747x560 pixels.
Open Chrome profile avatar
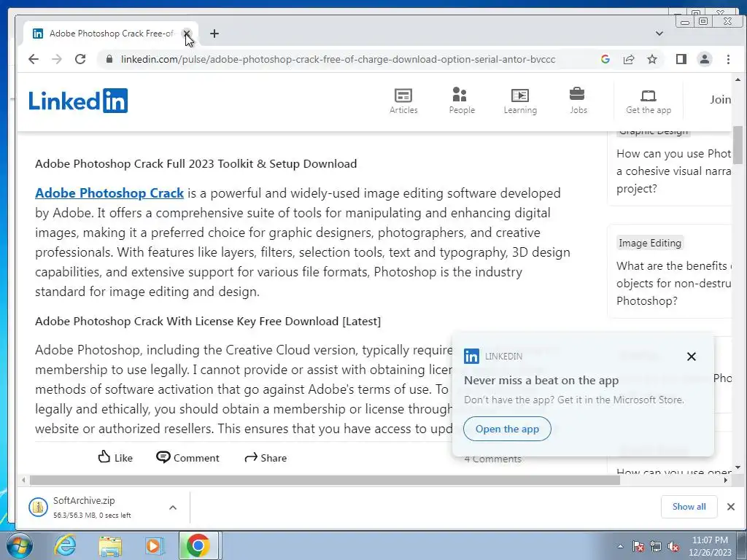705,59
